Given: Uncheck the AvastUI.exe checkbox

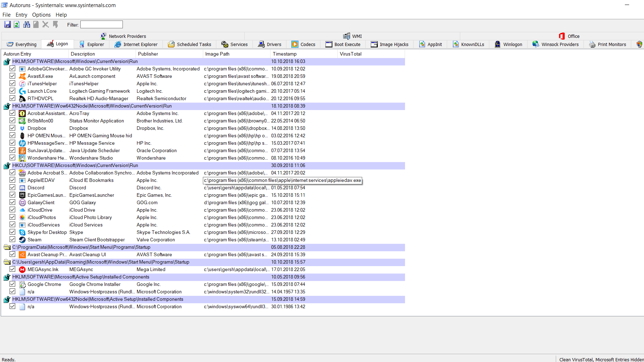Looking at the screenshot, I should (x=12, y=76).
